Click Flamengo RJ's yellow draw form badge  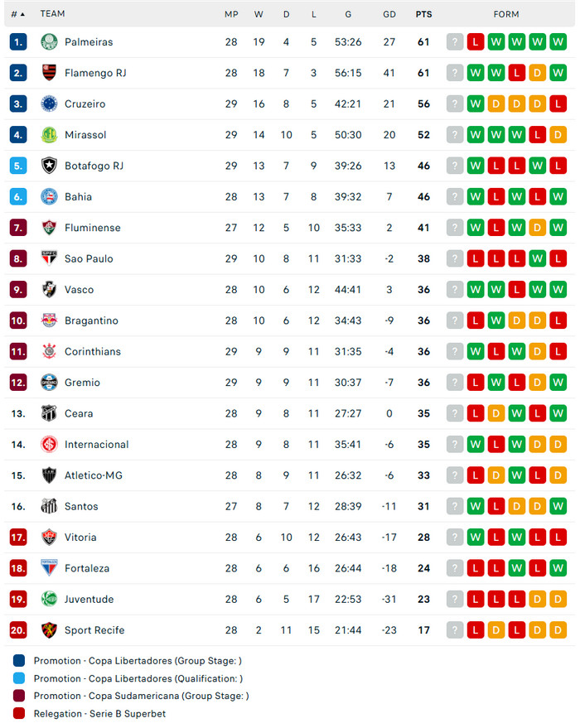(538, 73)
